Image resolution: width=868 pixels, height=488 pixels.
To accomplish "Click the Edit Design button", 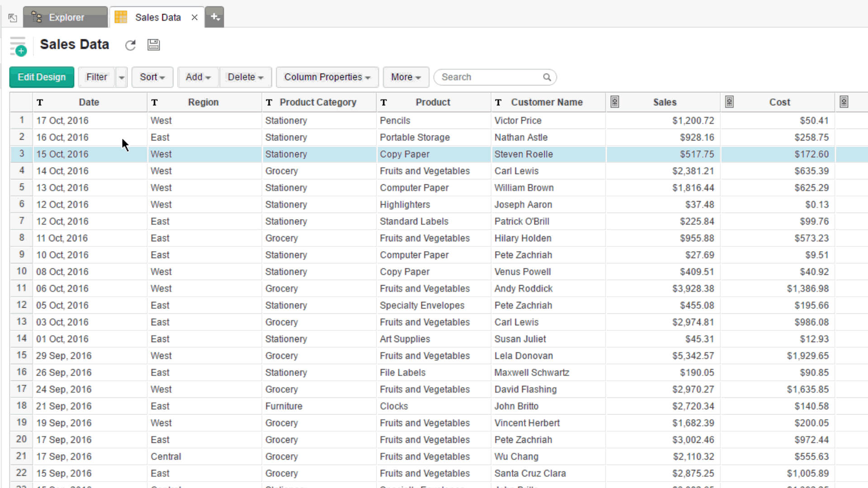I will pyautogui.click(x=42, y=77).
